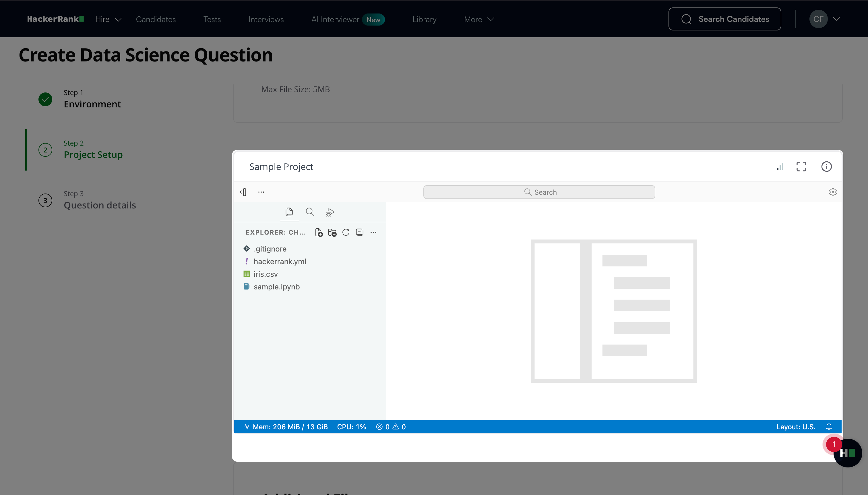The width and height of the screenshot is (868, 495).
Task: Collapse all folders in Explorer
Action: pos(360,233)
